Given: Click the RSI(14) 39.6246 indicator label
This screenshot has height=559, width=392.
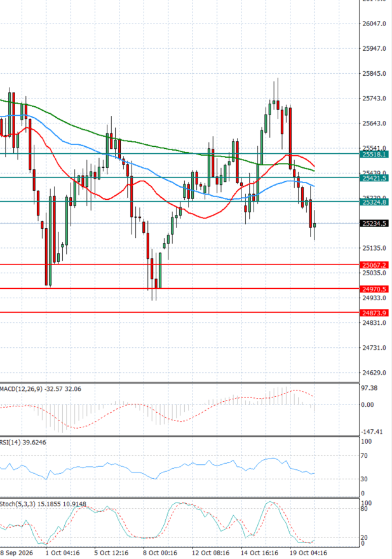Looking at the screenshot, I should [x=23, y=442].
